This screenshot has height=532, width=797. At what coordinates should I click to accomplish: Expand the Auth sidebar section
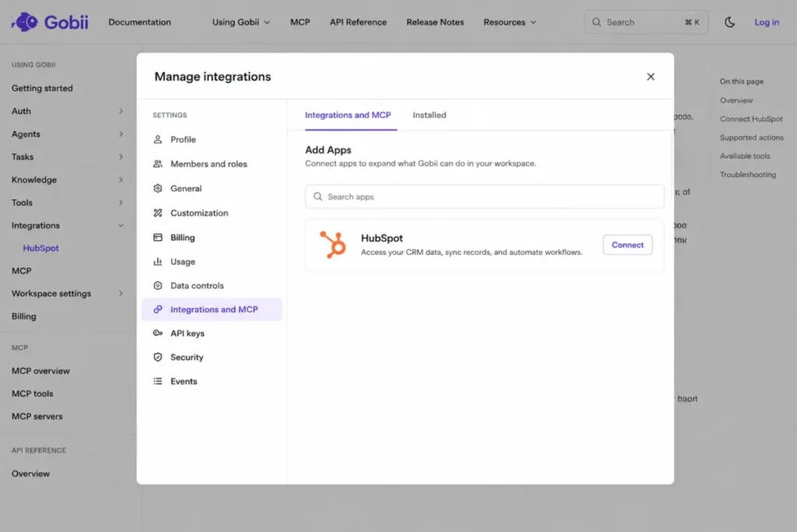[121, 110]
